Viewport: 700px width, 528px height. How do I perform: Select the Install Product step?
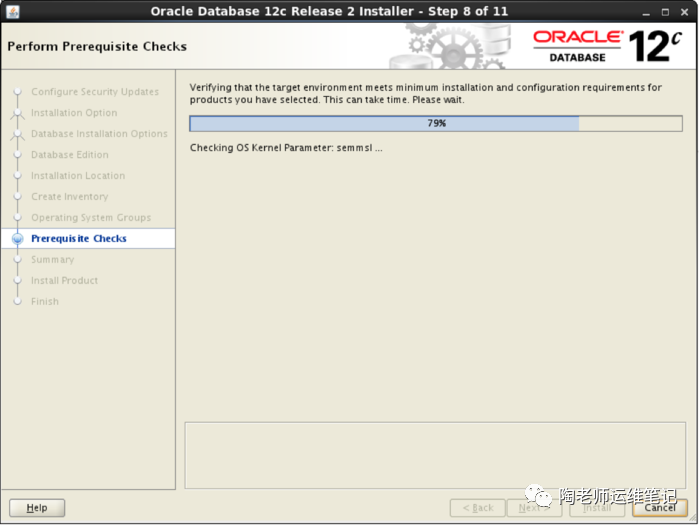[65, 280]
